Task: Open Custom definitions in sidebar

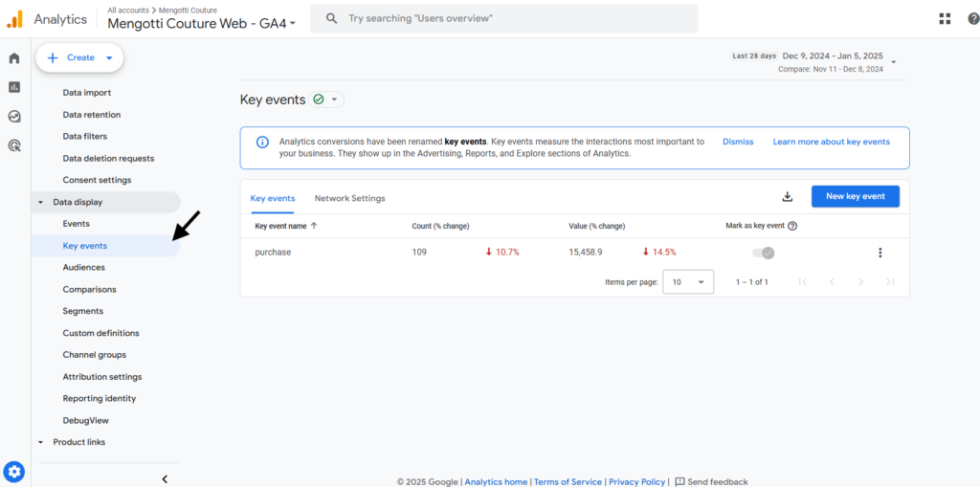Action: 100,333
